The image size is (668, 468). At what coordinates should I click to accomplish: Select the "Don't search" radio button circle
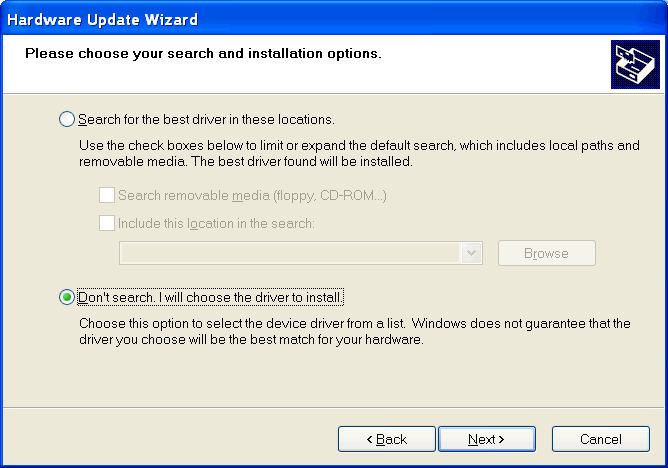(x=67, y=297)
